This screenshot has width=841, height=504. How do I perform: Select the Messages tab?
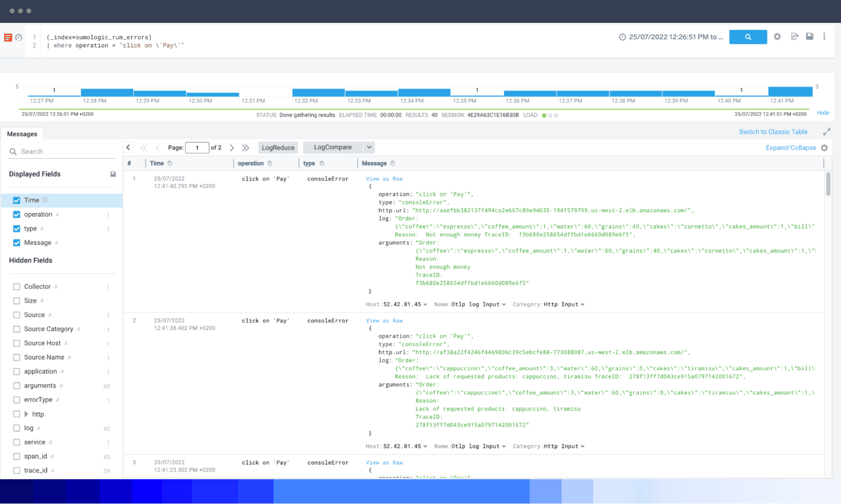22,134
